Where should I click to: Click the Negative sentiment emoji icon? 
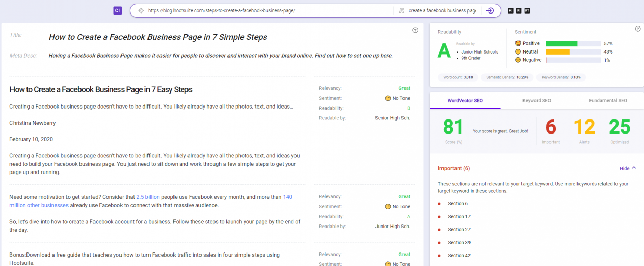[518, 60]
